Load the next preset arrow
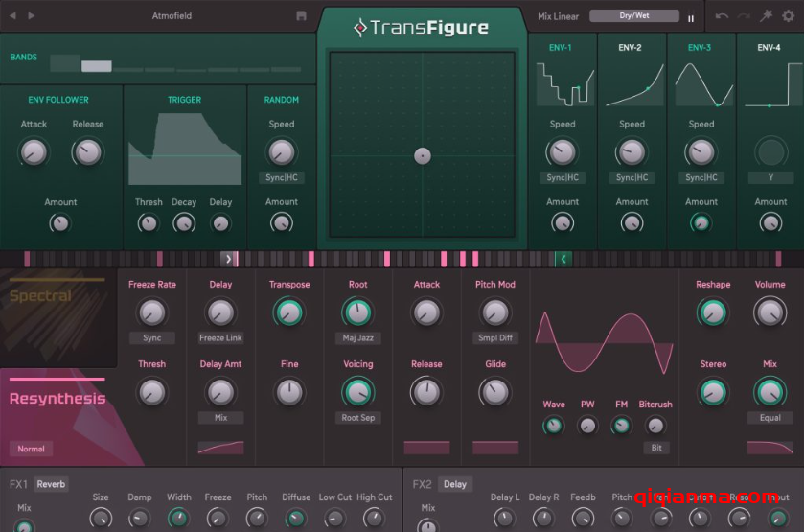Screen dimensions: 804x532 pyautogui.click(x=32, y=16)
